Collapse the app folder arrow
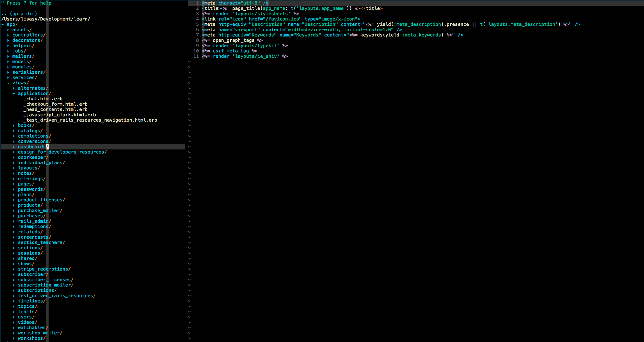 [x=3, y=25]
